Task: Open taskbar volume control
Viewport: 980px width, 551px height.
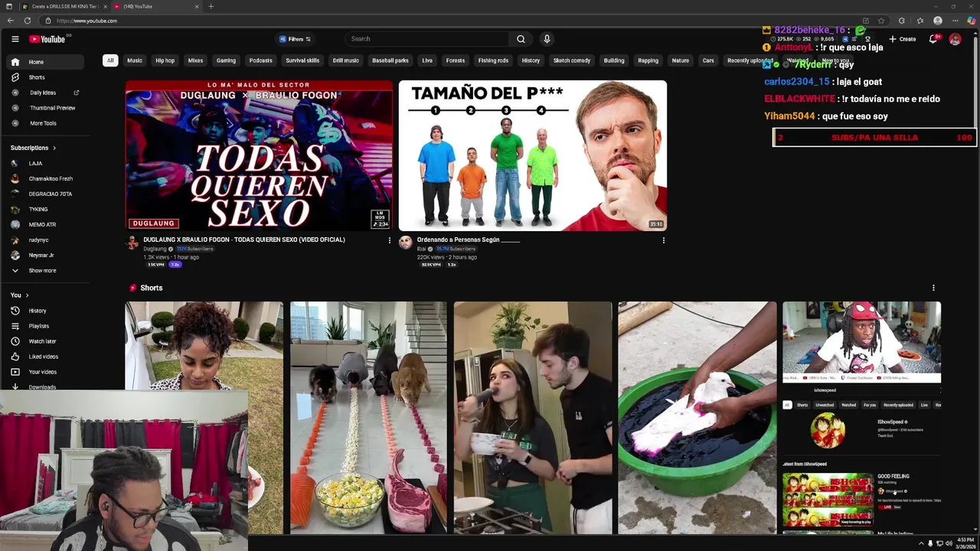Action: [x=949, y=543]
